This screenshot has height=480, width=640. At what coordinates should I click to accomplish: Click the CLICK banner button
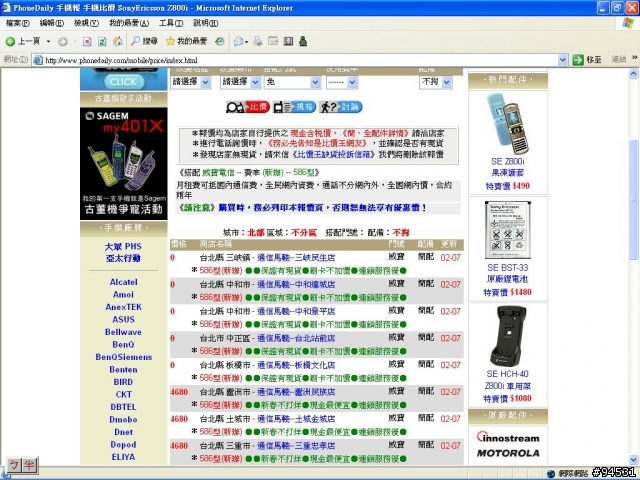point(123,82)
